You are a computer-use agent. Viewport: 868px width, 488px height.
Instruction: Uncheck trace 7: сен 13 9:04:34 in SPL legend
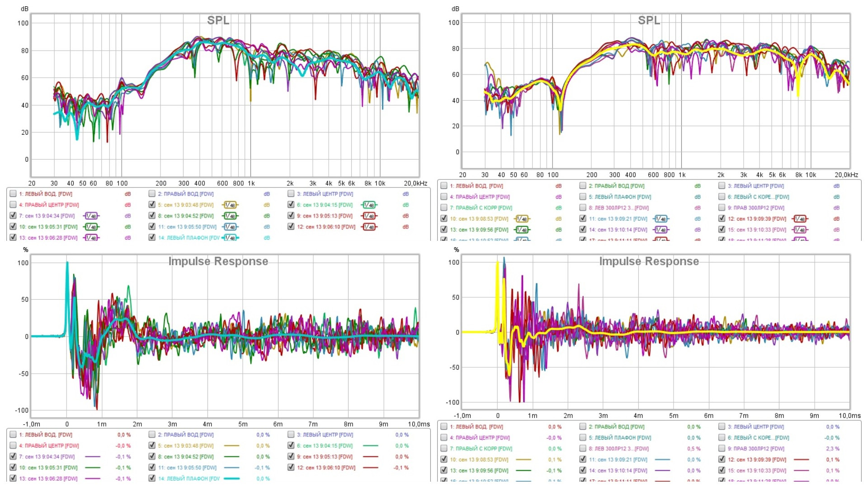13,216
